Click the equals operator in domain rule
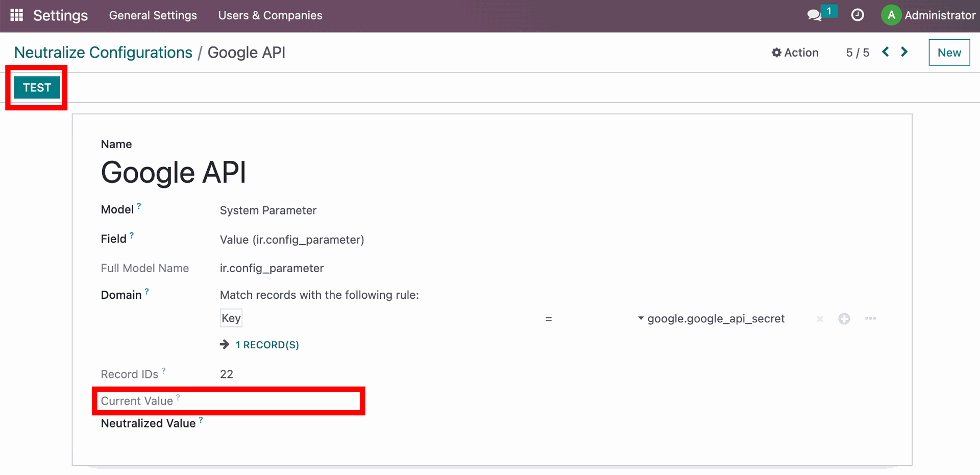This screenshot has height=475, width=980. (549, 319)
